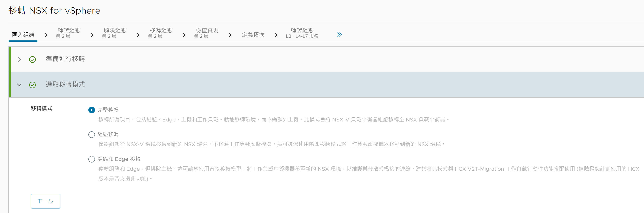Click the 下一步 button
644x213 pixels.
coord(45,201)
